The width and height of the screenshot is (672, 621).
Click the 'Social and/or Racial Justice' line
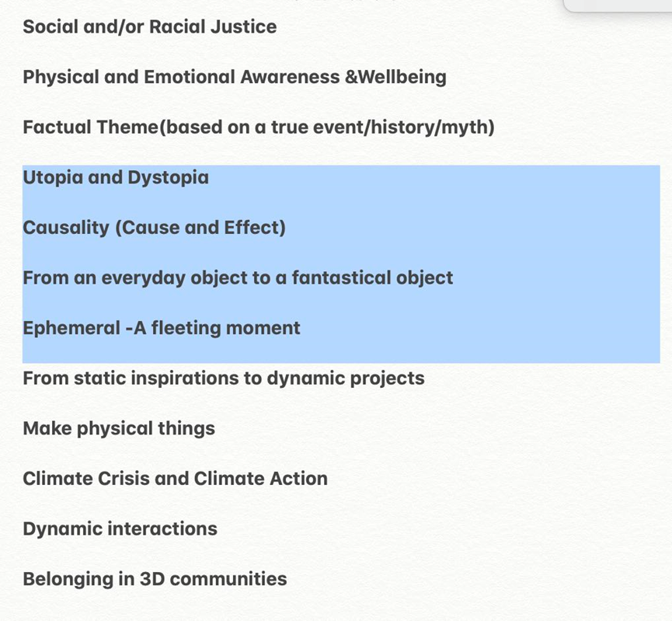point(150,26)
